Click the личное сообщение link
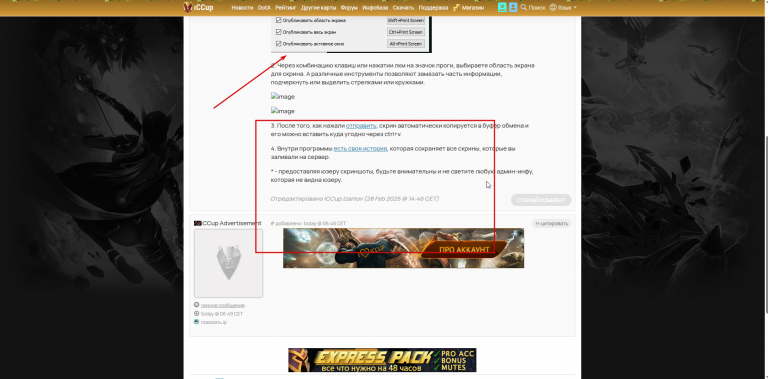The image size is (768, 379). click(x=222, y=306)
